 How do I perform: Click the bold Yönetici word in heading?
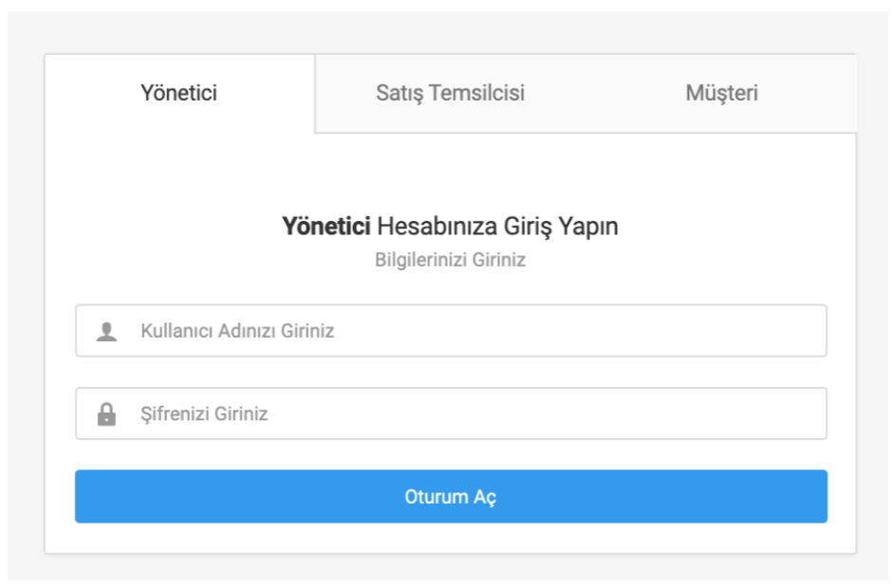coord(326,227)
